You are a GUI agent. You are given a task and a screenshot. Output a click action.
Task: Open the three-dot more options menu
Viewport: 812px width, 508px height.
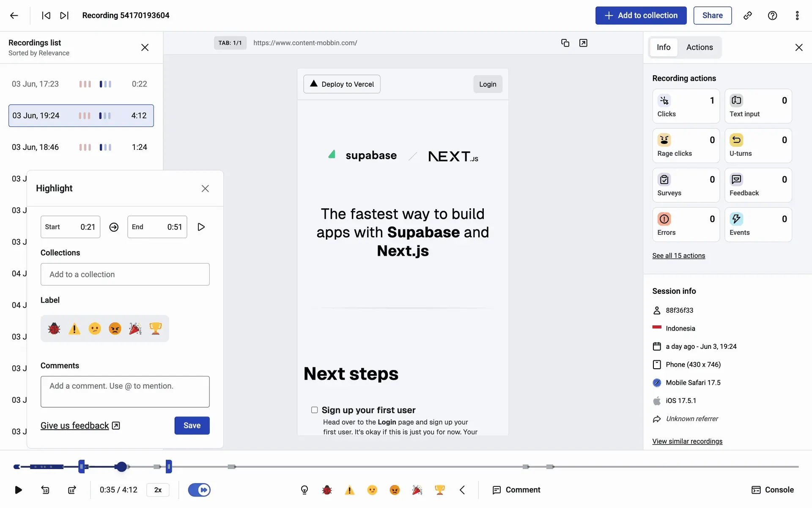(x=797, y=16)
